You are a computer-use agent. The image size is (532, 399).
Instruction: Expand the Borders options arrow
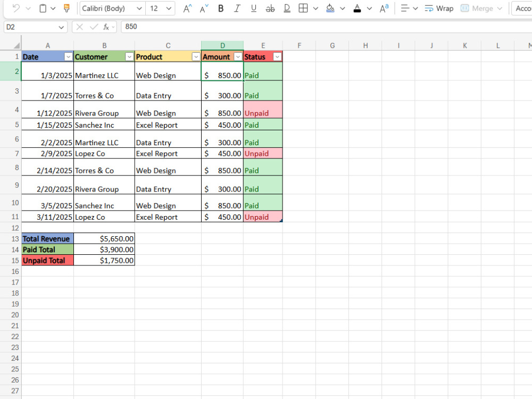click(315, 9)
